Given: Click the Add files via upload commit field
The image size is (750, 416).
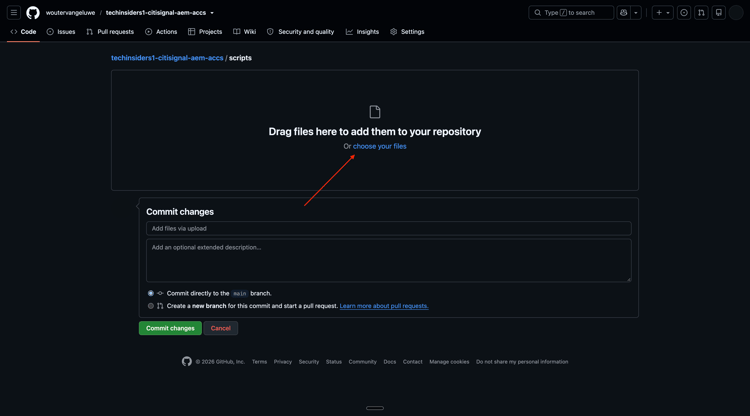Looking at the screenshot, I should click(388, 229).
